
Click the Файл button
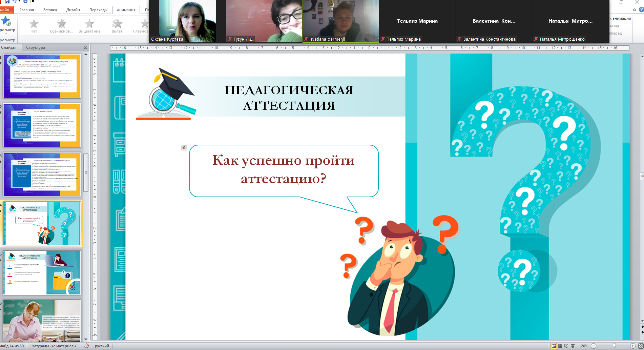(5, 10)
